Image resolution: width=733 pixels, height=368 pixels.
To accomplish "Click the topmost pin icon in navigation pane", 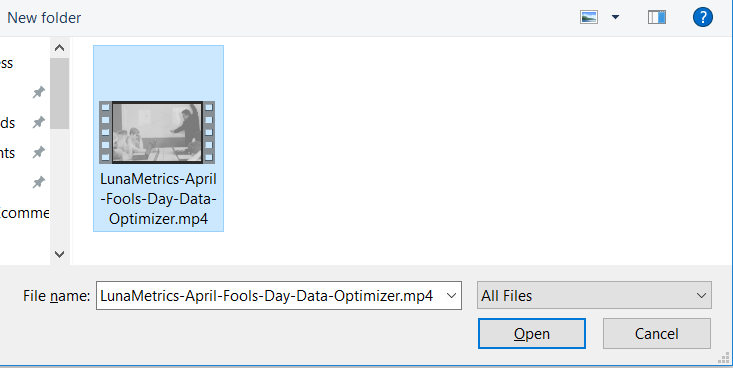I will tap(39, 92).
